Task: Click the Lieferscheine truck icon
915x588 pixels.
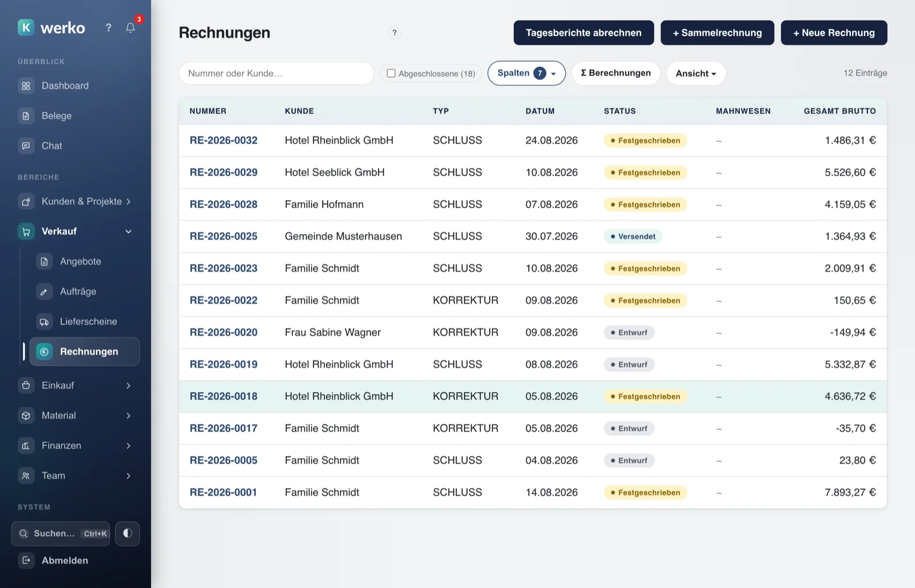Action: pos(44,321)
